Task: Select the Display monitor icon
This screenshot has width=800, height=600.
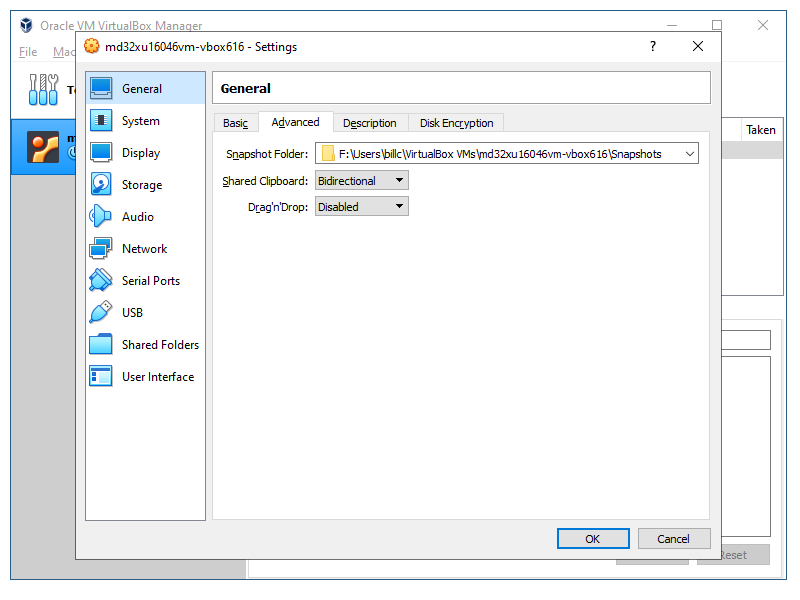Action: coord(101,153)
